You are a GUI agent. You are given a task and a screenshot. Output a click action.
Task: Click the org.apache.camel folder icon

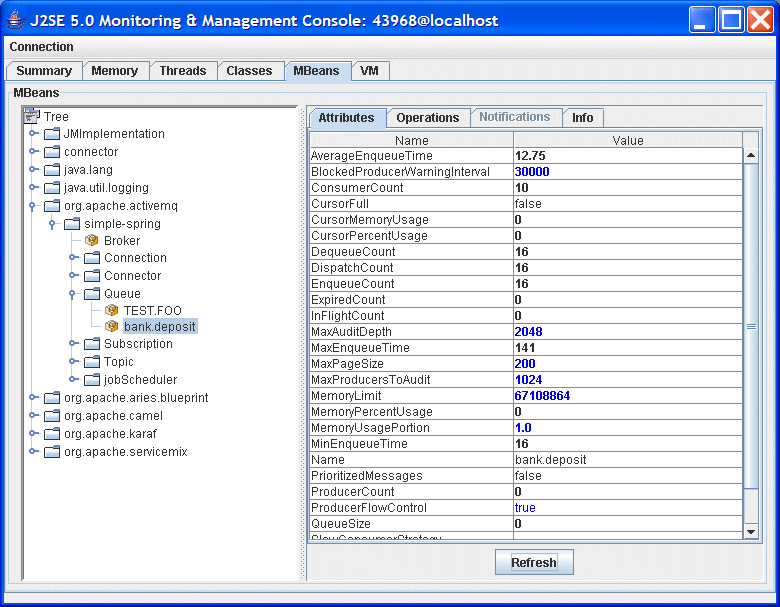click(52, 416)
